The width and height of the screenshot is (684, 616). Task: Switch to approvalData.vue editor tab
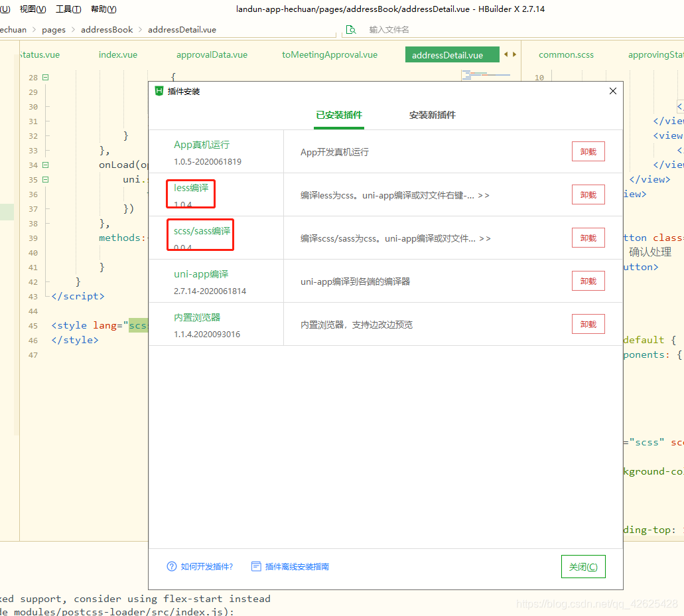pyautogui.click(x=212, y=54)
